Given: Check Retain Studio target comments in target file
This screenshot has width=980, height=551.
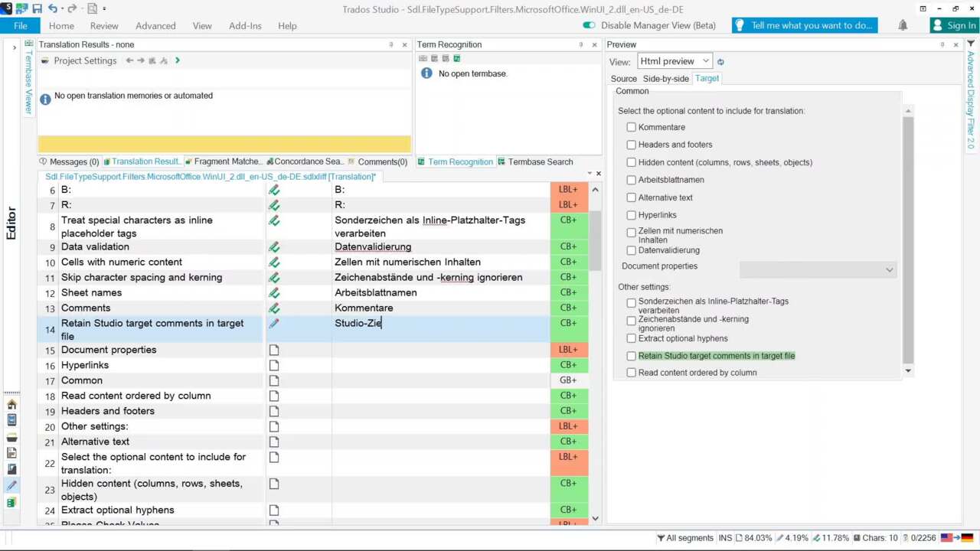Looking at the screenshot, I should pyautogui.click(x=631, y=356).
